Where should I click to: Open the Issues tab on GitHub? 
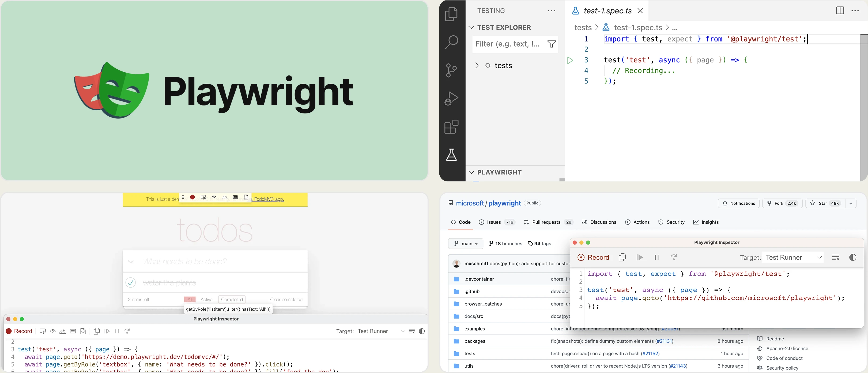point(497,222)
